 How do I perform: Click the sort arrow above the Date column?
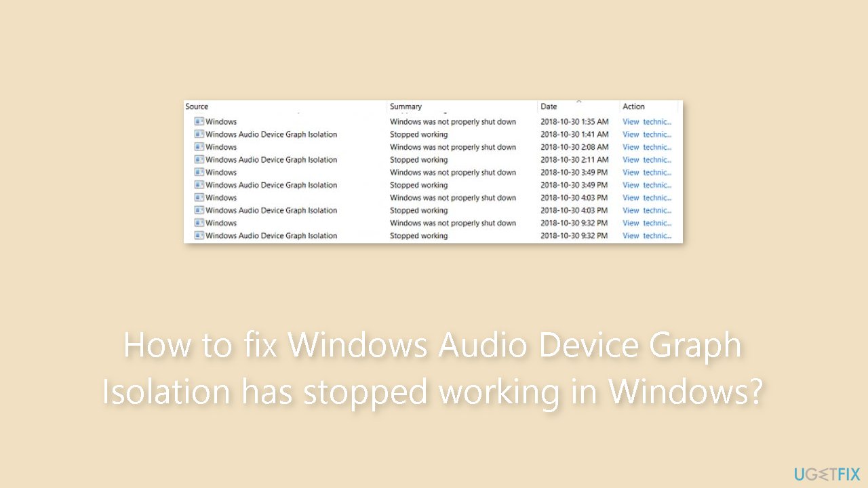coord(578,100)
